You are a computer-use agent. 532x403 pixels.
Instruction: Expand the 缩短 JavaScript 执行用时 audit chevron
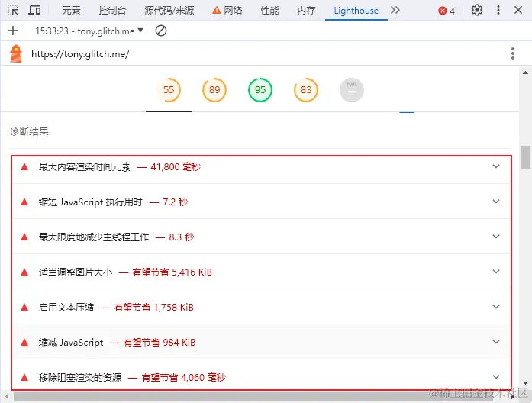click(496, 201)
